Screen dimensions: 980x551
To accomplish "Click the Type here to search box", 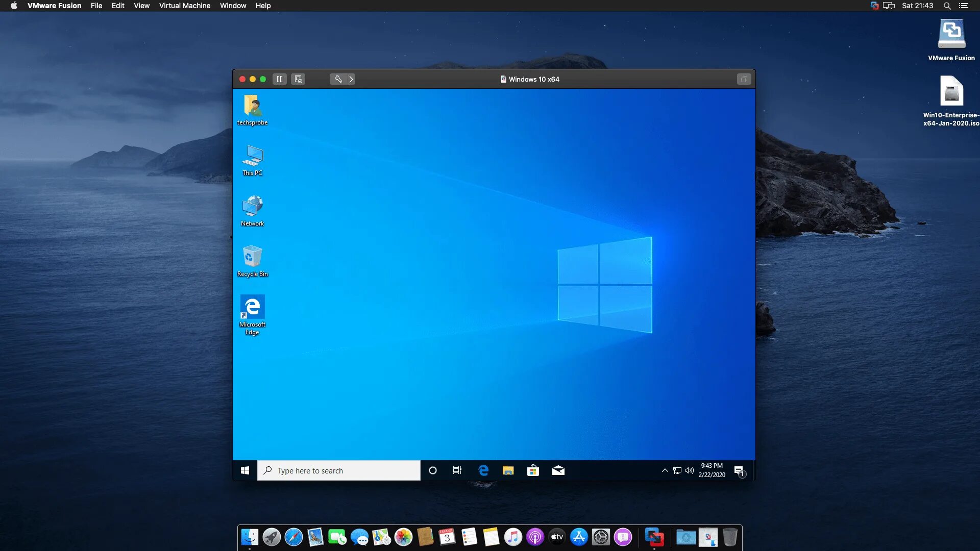I will (x=339, y=470).
